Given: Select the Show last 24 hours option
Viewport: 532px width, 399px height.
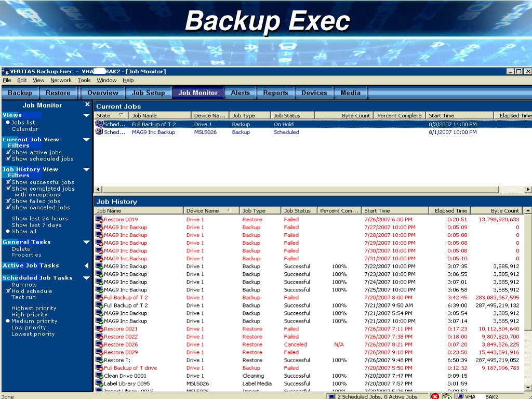Looking at the screenshot, I should coord(39,219).
